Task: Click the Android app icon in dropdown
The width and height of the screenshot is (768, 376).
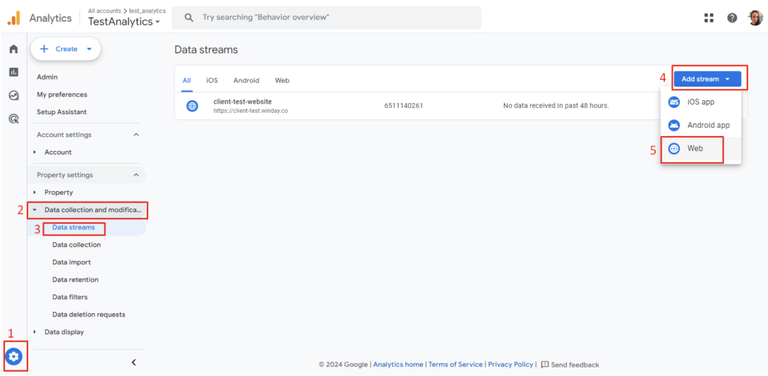Action: click(x=674, y=125)
